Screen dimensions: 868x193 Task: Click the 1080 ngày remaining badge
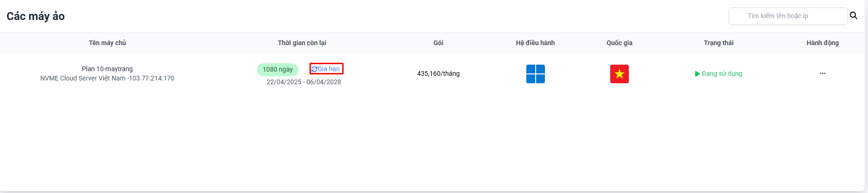coord(277,69)
